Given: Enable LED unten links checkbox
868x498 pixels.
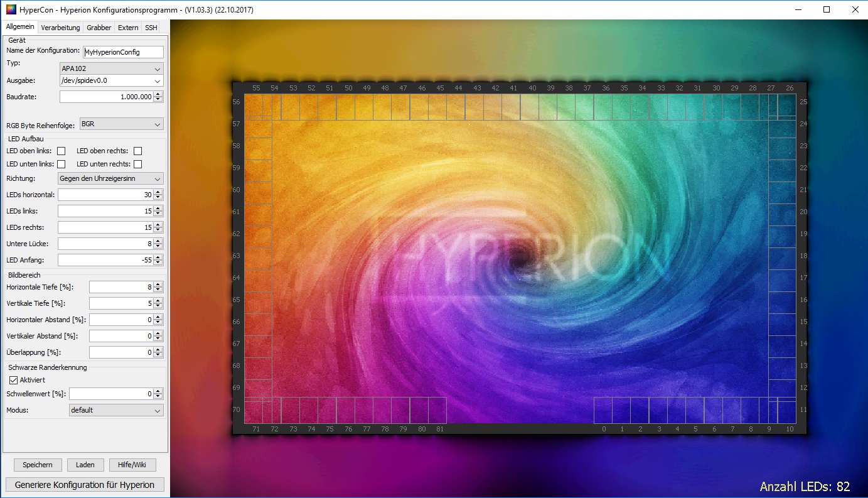Looking at the screenshot, I should (62, 164).
